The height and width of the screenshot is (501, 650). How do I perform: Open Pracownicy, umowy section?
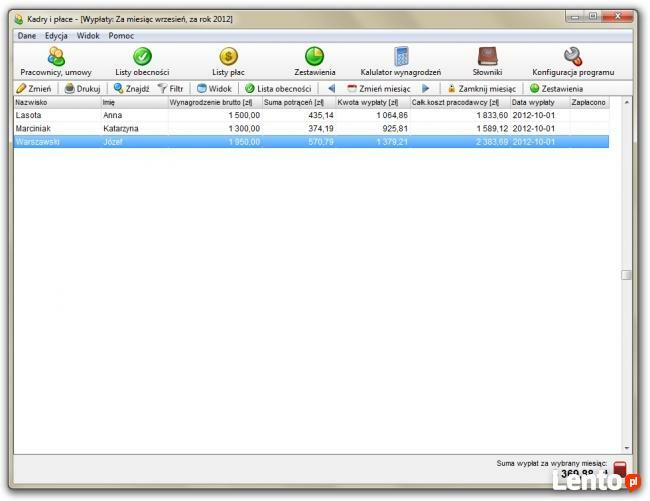pyautogui.click(x=55, y=62)
